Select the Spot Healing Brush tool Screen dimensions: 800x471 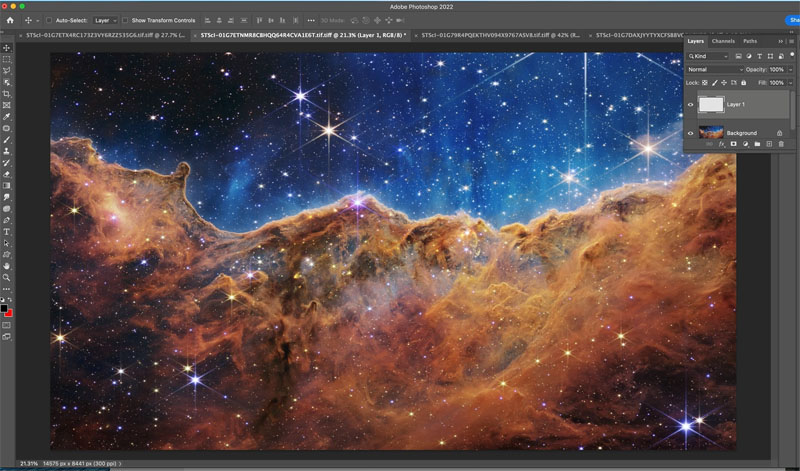7,128
